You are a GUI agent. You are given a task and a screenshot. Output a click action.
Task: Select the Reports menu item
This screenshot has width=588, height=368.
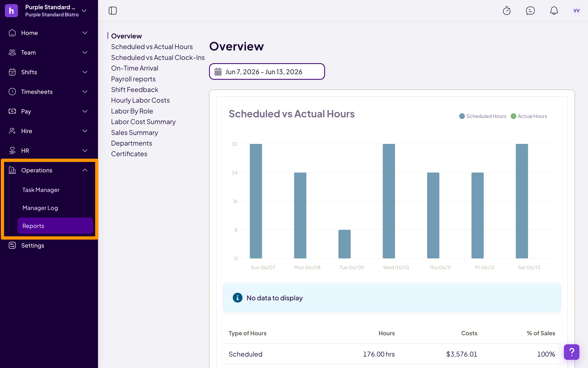(x=55, y=226)
